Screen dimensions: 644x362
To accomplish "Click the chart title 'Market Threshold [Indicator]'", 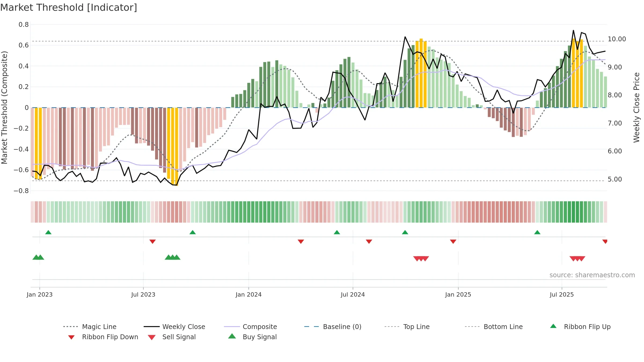I will (x=69, y=8).
